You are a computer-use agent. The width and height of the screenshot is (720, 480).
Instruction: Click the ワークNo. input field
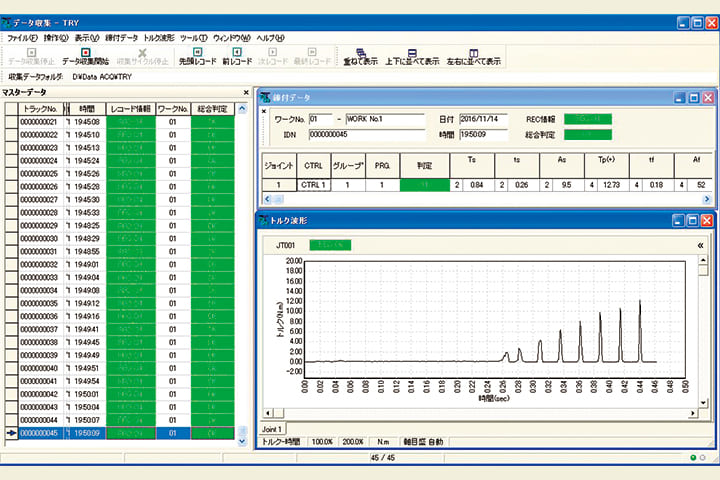319,118
